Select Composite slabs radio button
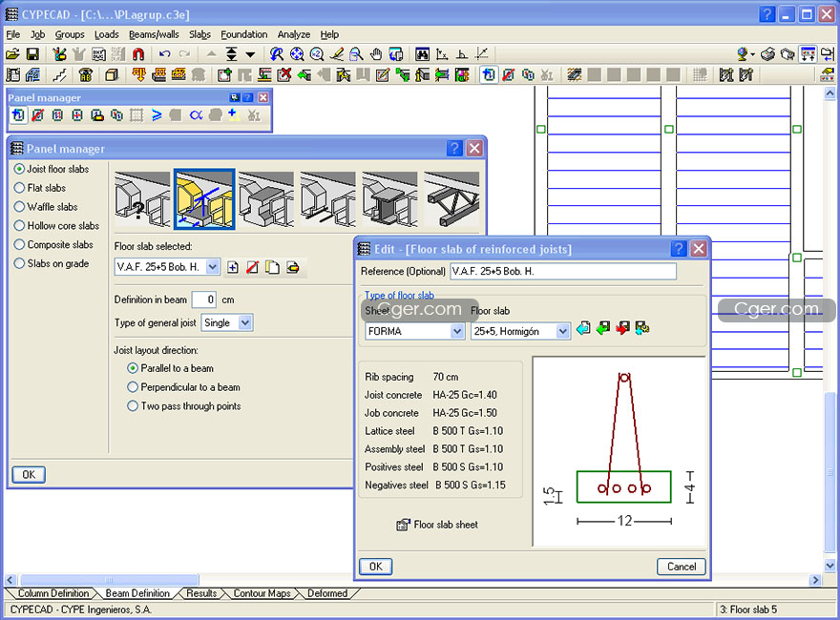840x620 pixels. (x=19, y=245)
